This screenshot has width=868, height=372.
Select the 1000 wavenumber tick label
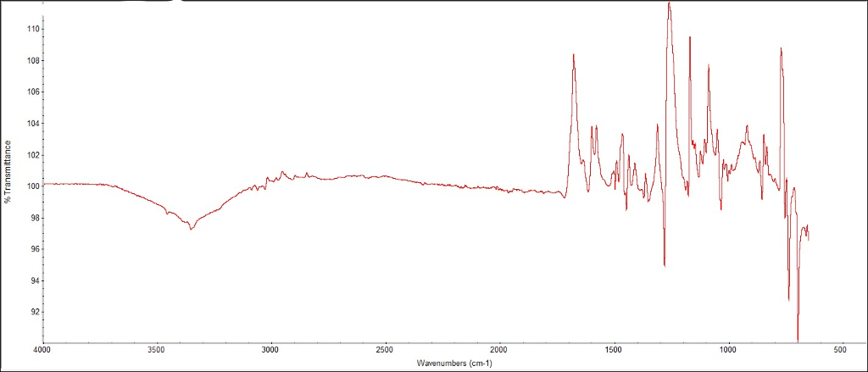point(728,351)
